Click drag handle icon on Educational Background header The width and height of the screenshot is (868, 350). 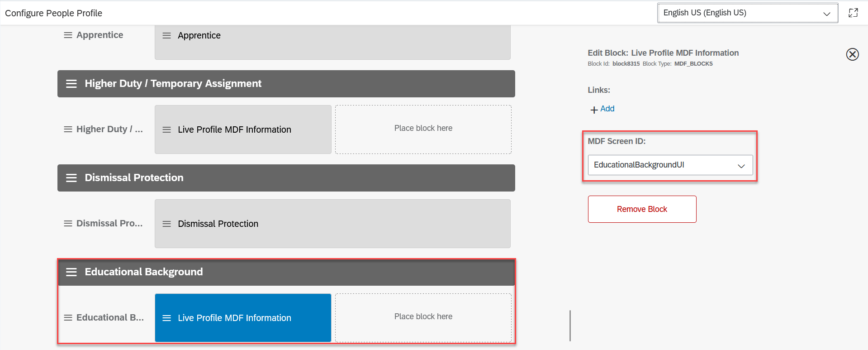coord(71,272)
